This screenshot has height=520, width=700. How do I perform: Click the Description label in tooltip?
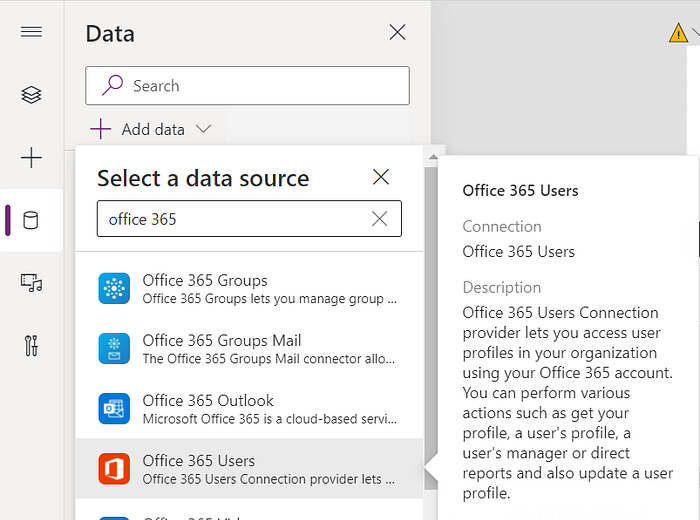click(x=502, y=287)
